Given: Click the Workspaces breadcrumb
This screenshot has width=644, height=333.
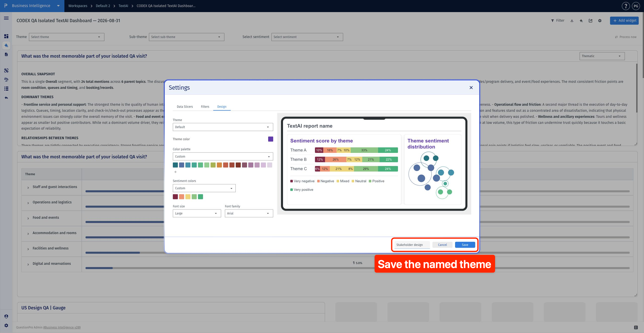Looking at the screenshot, I should point(78,6).
